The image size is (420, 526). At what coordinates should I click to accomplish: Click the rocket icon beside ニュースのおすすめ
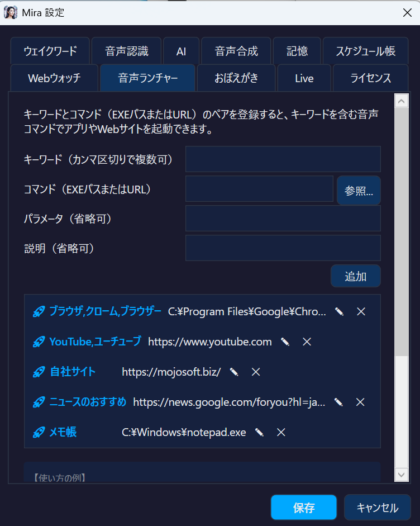pos(39,402)
